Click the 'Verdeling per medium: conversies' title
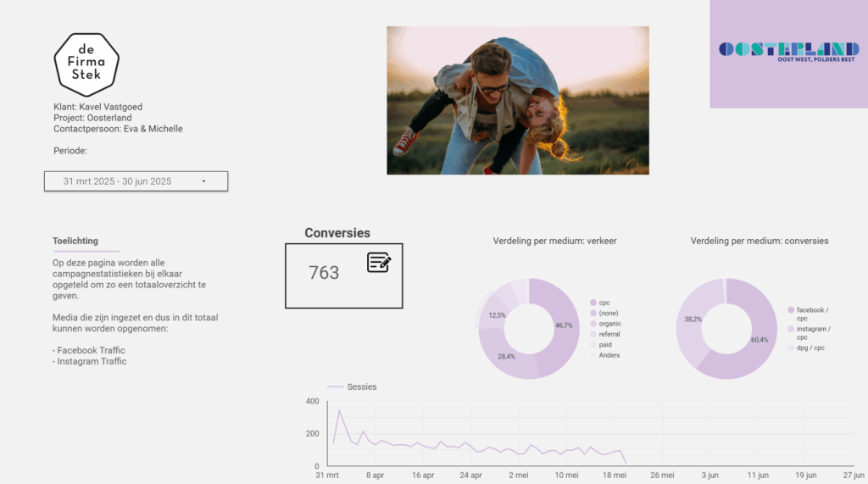The image size is (868, 484). pyautogui.click(x=759, y=241)
